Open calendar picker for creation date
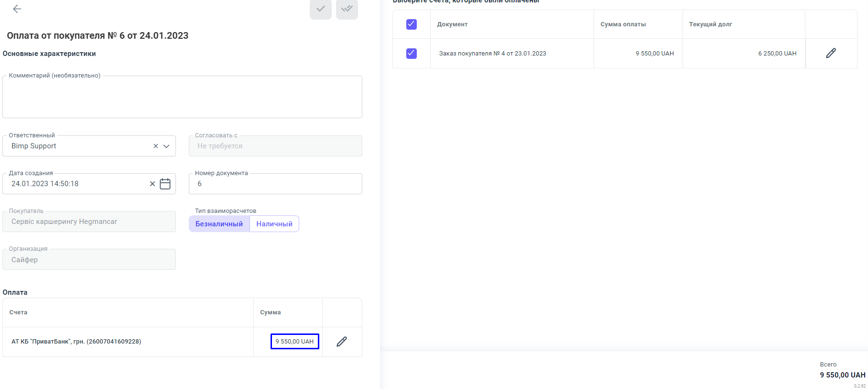Screen dimensions: 868x389 tap(165, 184)
